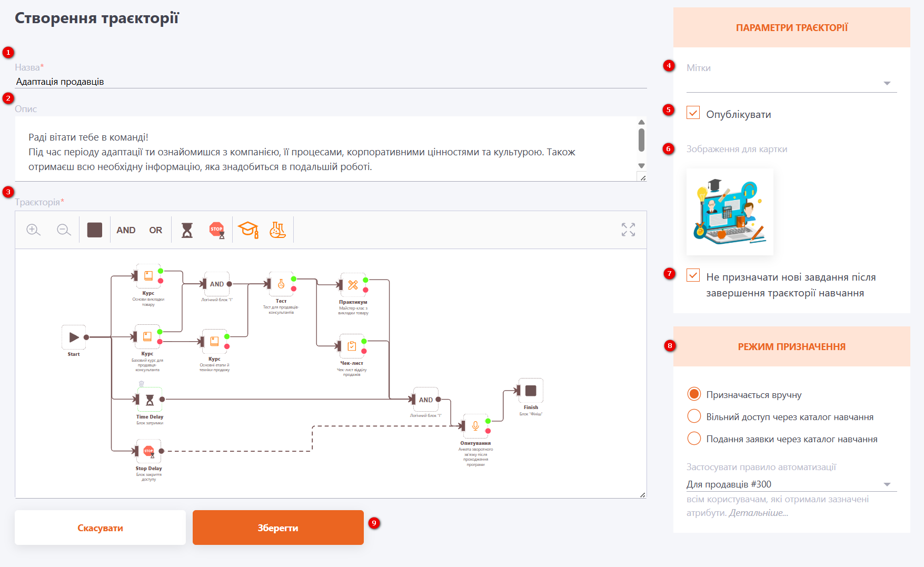Open the Детальніше... link
Screen dimensions: 924x567
click(758, 513)
